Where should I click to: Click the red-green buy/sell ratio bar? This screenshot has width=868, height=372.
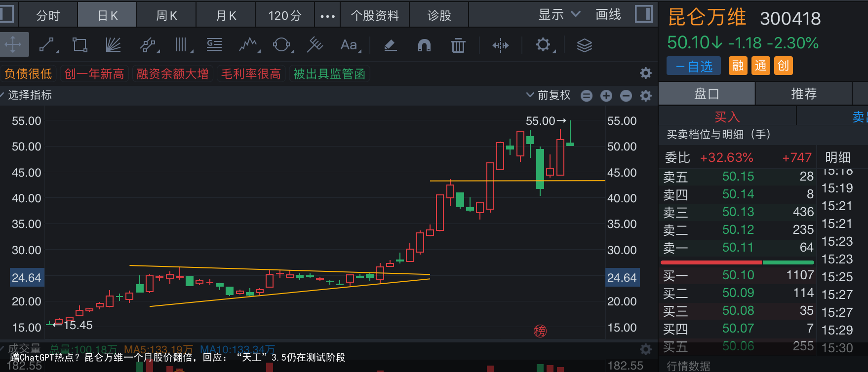tap(737, 262)
